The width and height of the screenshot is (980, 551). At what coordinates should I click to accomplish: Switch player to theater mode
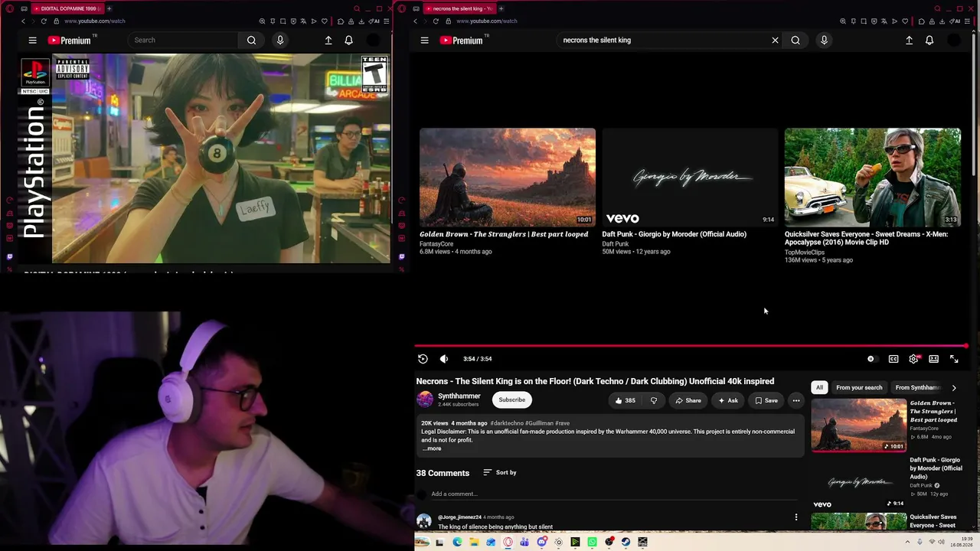pyautogui.click(x=934, y=359)
